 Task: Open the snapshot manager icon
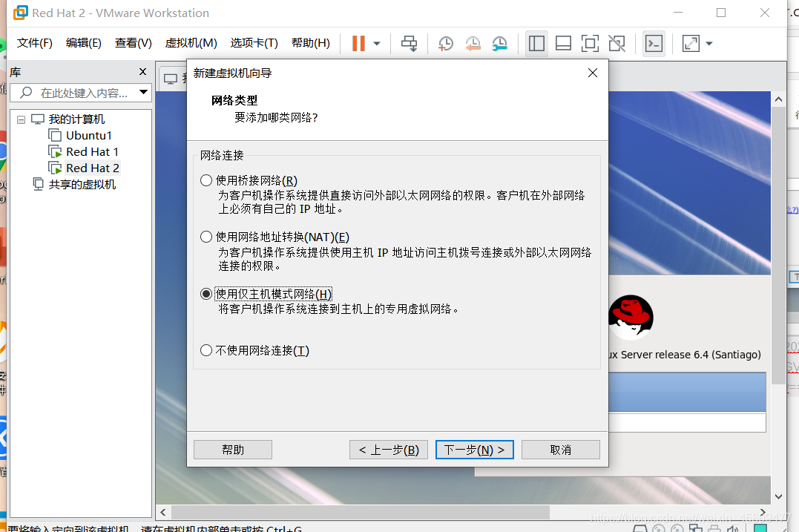500,43
